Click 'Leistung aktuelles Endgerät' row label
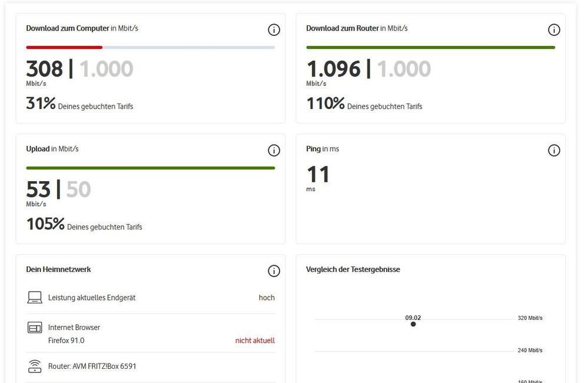The height and width of the screenshot is (383, 588). (x=91, y=298)
